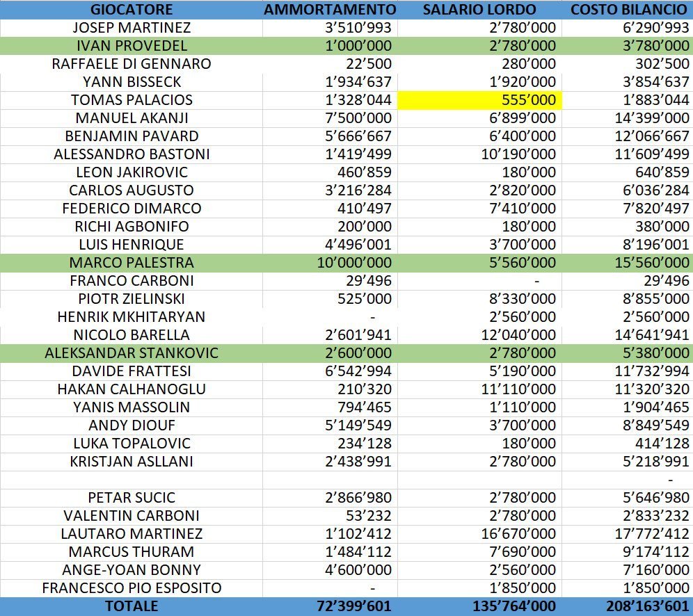Click Luis Henrique's amortization 4'496'001
The width and height of the screenshot is (693, 616).
330,245
